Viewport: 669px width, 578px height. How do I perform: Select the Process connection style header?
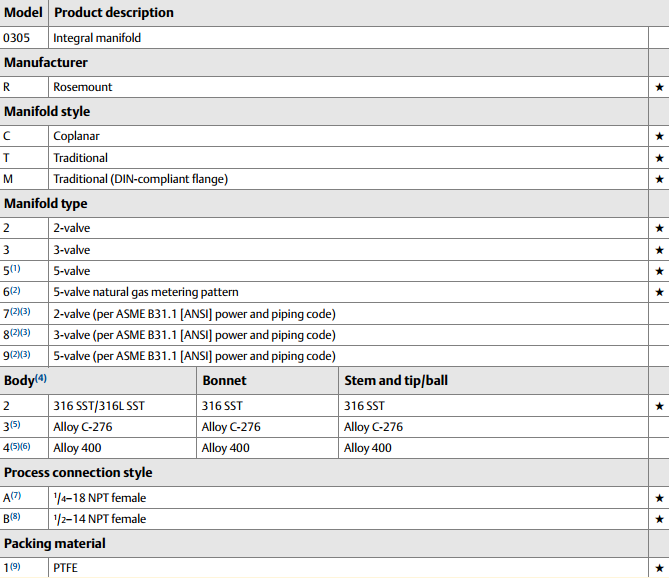coord(78,472)
